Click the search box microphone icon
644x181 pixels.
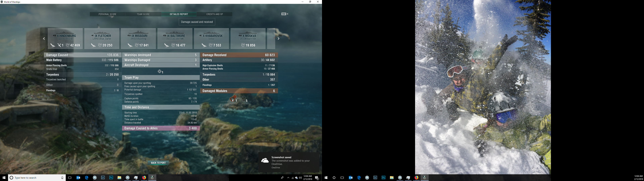(62, 178)
